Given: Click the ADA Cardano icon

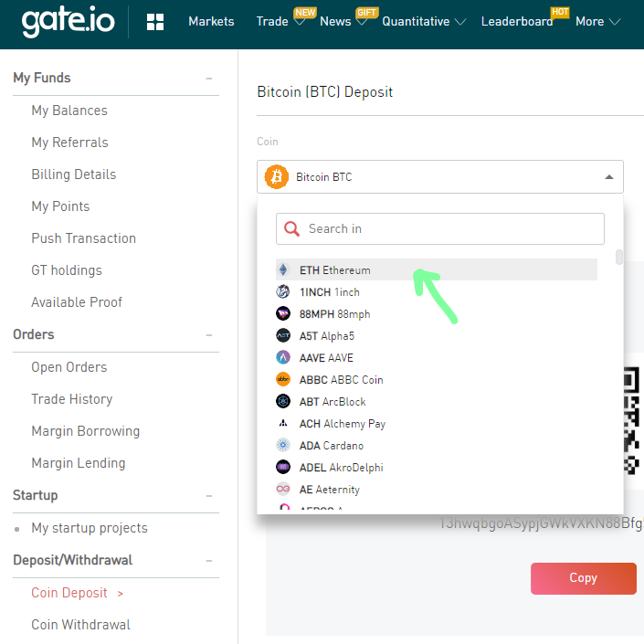Looking at the screenshot, I should click(x=283, y=445).
